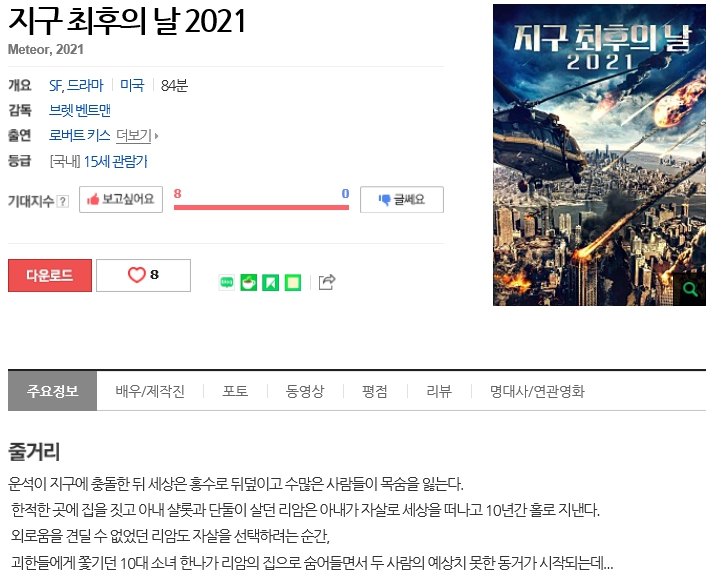Screen dimensions: 721x577
Task: Open the 포토 tab
Action: 235,391
